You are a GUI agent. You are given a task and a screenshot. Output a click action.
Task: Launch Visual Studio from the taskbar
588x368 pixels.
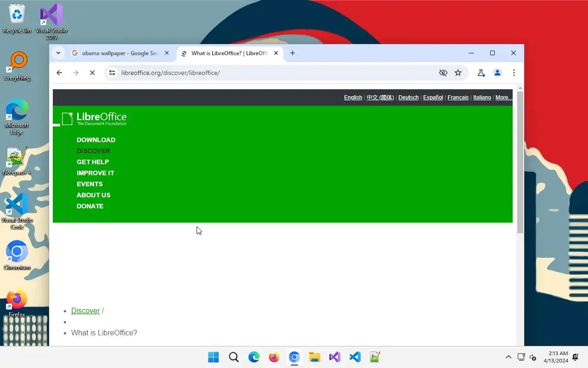[335, 357]
